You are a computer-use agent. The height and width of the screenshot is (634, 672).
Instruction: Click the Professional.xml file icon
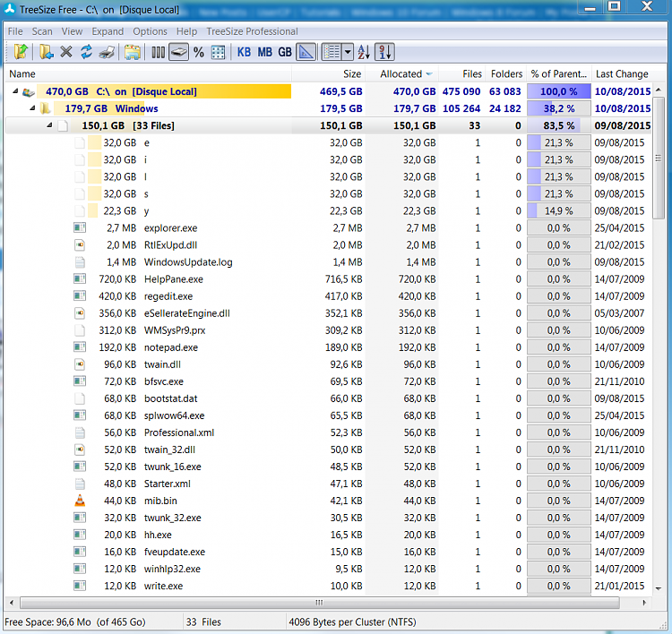[x=80, y=433]
